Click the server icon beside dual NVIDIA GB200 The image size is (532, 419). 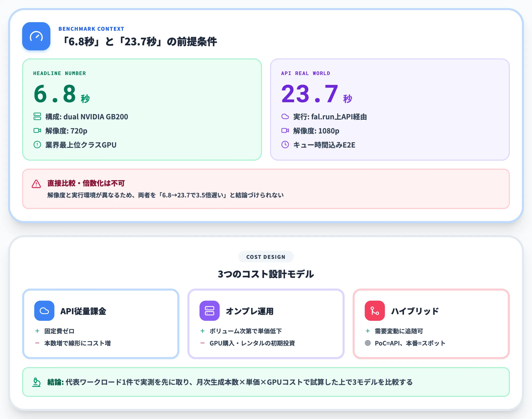pos(37,116)
